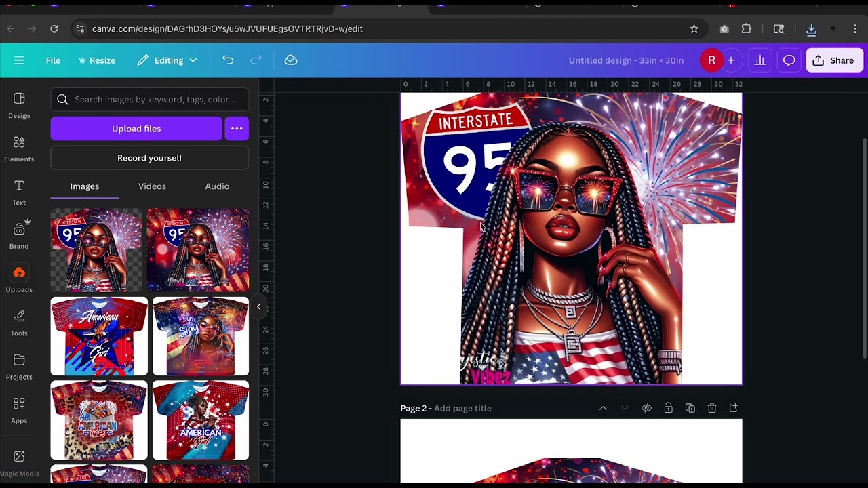Open the Canva main menu hamburger

[x=19, y=60]
